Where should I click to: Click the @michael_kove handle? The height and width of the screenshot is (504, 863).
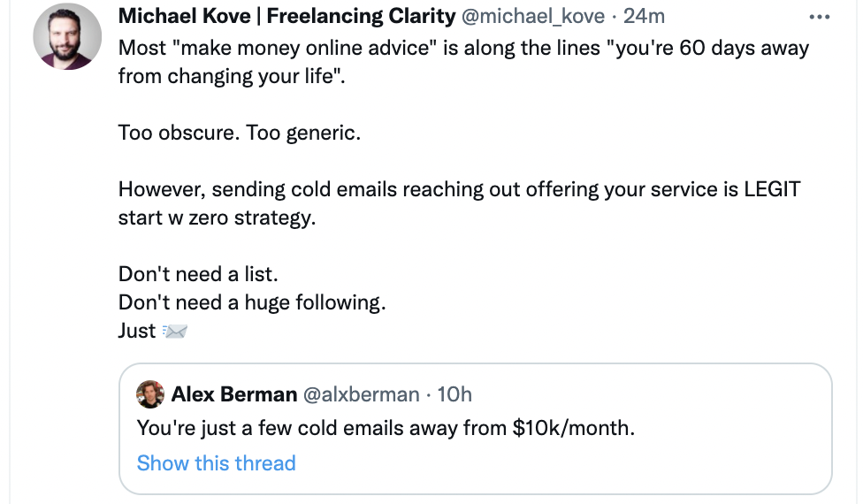point(533,17)
